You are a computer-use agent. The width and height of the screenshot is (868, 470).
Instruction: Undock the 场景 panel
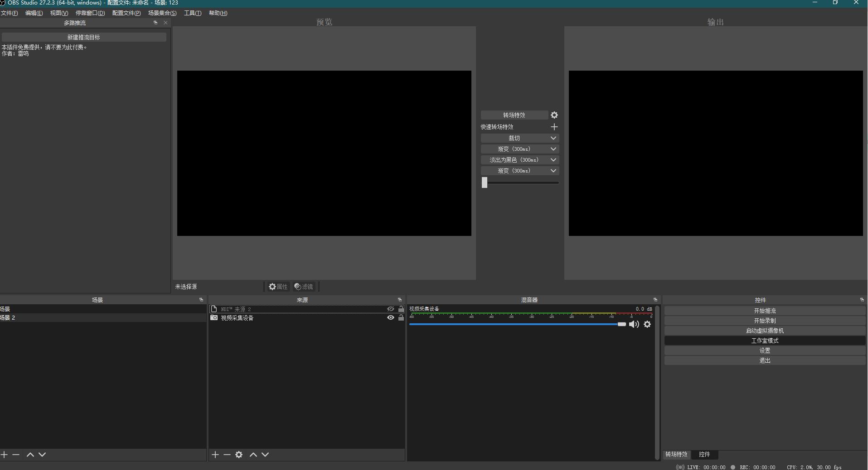[201, 300]
